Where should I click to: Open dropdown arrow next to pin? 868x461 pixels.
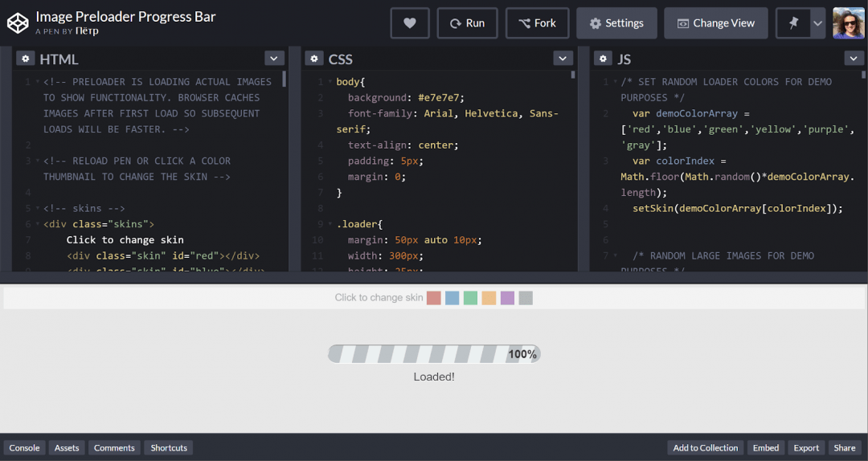(x=818, y=23)
